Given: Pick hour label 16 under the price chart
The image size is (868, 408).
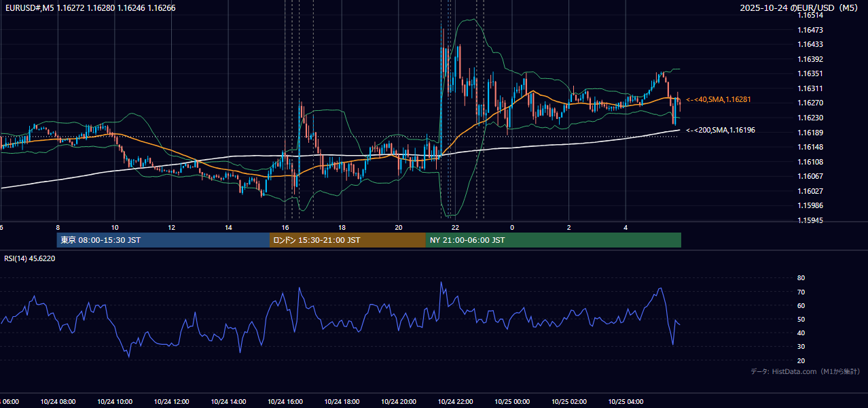Looking at the screenshot, I should click(x=285, y=228).
